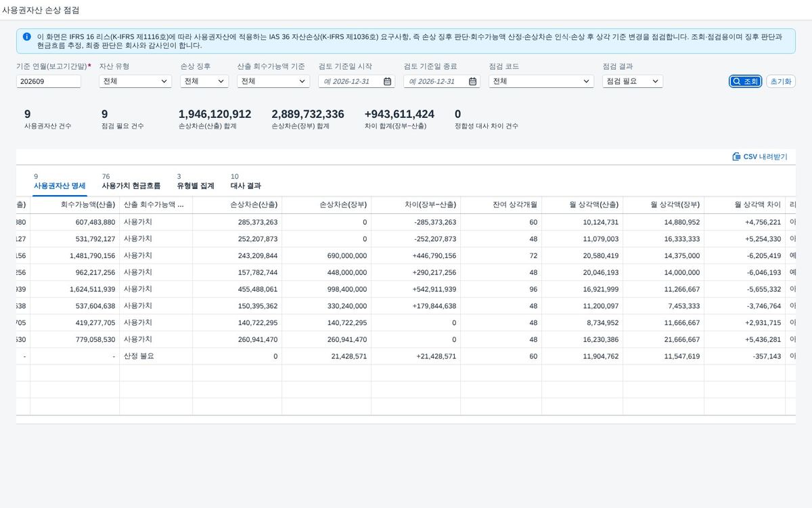The width and height of the screenshot is (812, 508).
Task: Click the 초기화 reset button
Action: point(781,81)
